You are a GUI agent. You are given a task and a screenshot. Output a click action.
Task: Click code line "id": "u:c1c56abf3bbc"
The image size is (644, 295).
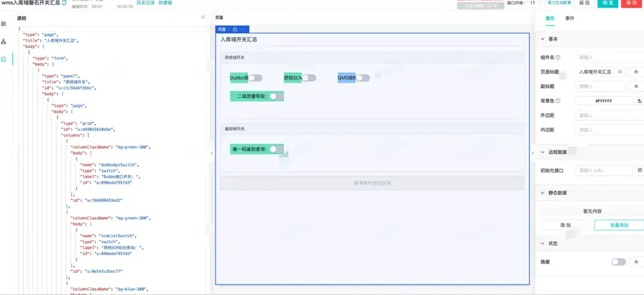pos(69,88)
